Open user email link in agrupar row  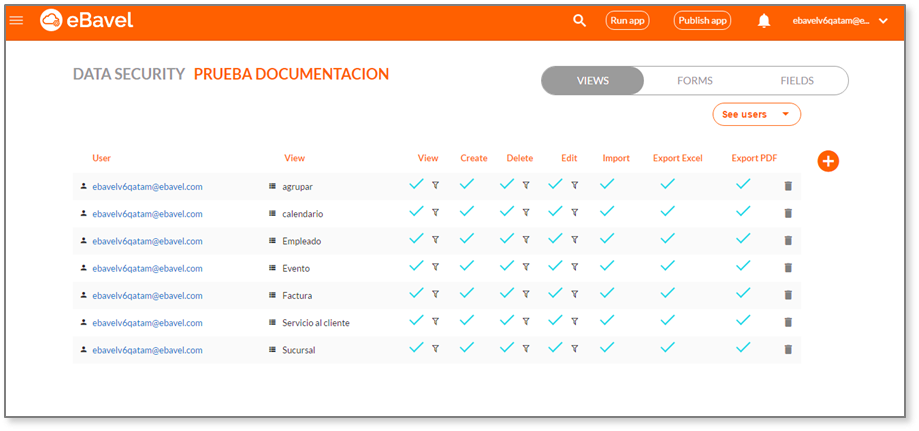[x=147, y=186]
